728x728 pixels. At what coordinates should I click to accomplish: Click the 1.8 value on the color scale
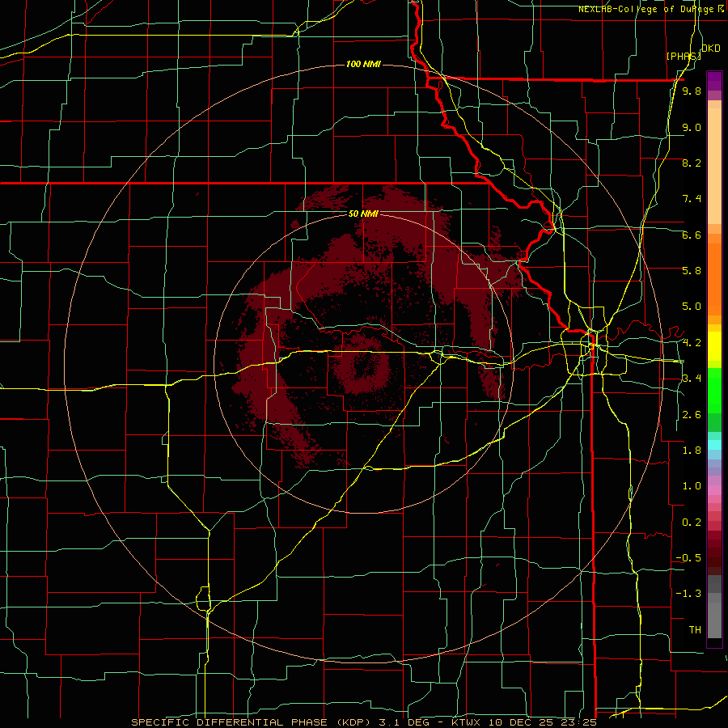click(692, 451)
